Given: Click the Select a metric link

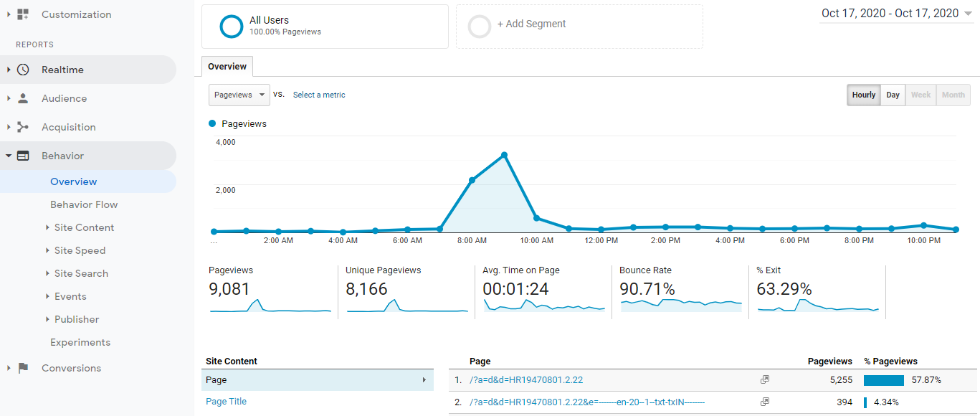Looking at the screenshot, I should (x=319, y=95).
